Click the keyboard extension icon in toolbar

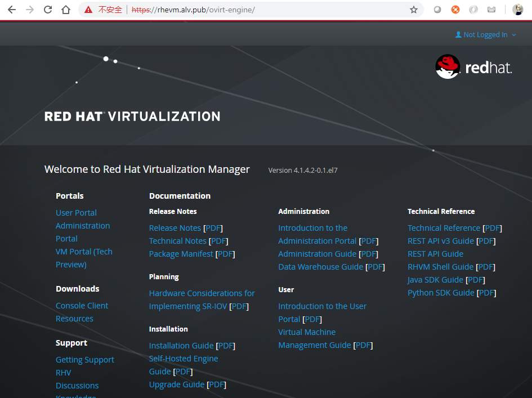click(491, 10)
